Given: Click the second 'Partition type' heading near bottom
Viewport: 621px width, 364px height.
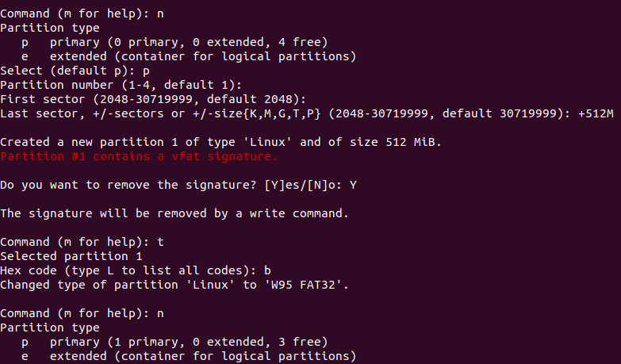Looking at the screenshot, I should click(50, 328).
